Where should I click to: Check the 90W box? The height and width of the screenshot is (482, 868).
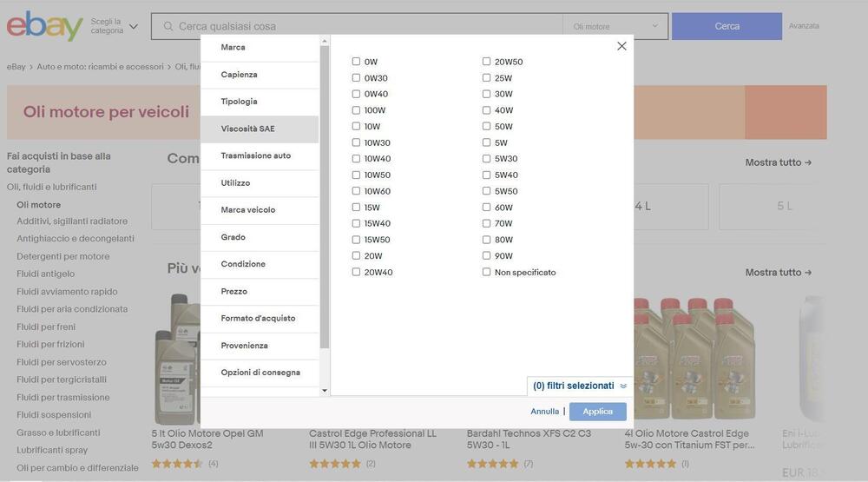click(486, 255)
